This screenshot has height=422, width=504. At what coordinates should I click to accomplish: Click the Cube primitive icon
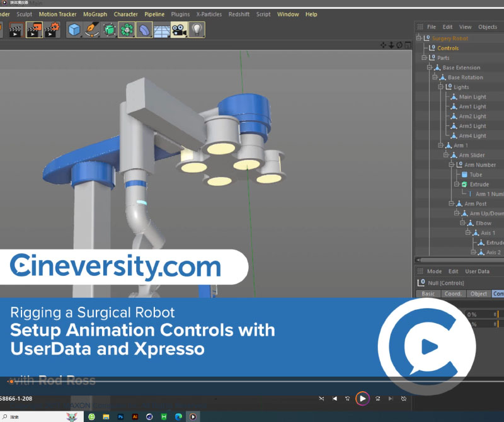(74, 30)
